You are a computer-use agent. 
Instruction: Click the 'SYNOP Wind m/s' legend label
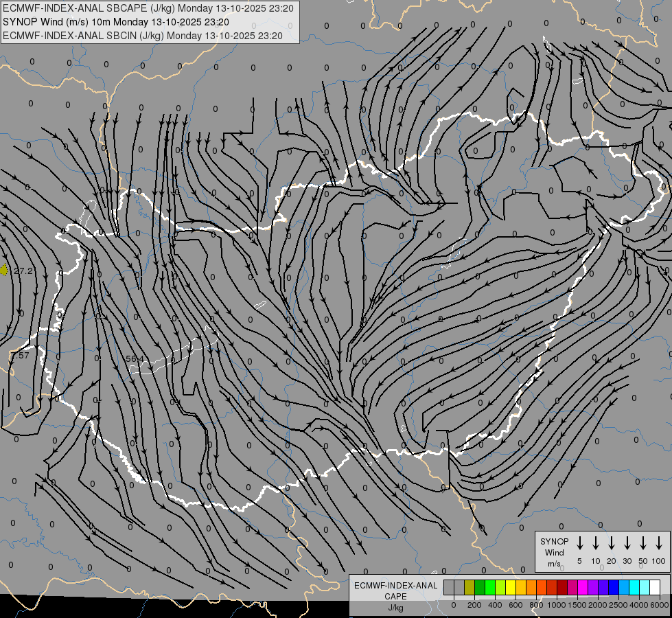click(x=554, y=553)
